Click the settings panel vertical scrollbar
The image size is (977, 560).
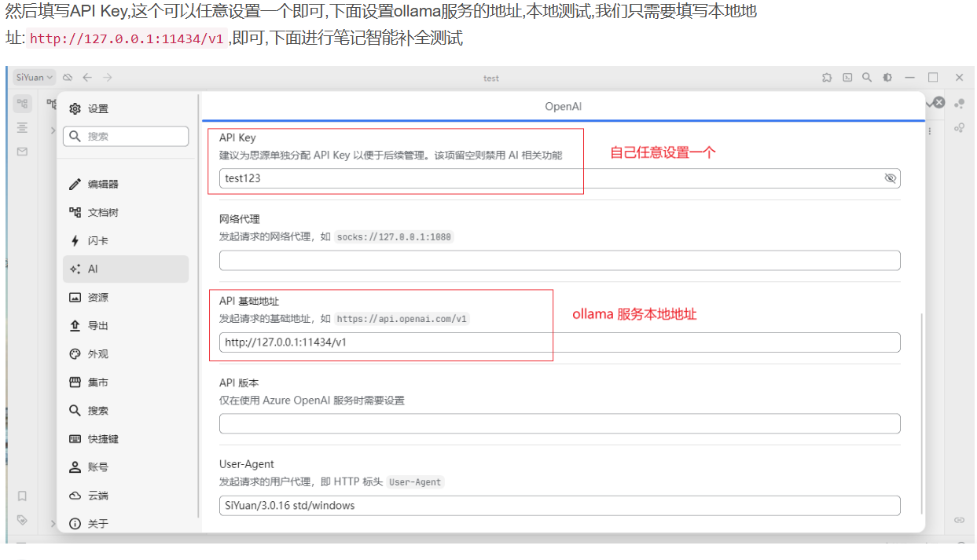pyautogui.click(x=922, y=415)
